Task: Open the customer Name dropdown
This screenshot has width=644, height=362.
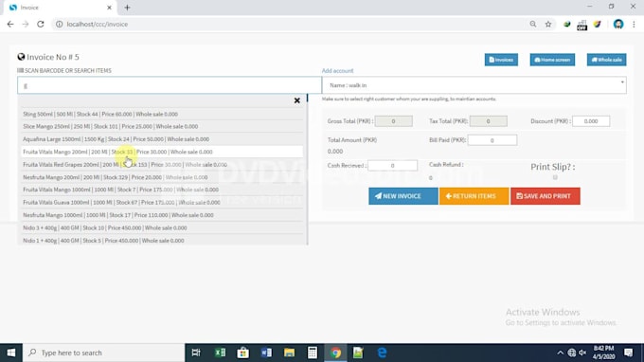Action: pos(474,85)
